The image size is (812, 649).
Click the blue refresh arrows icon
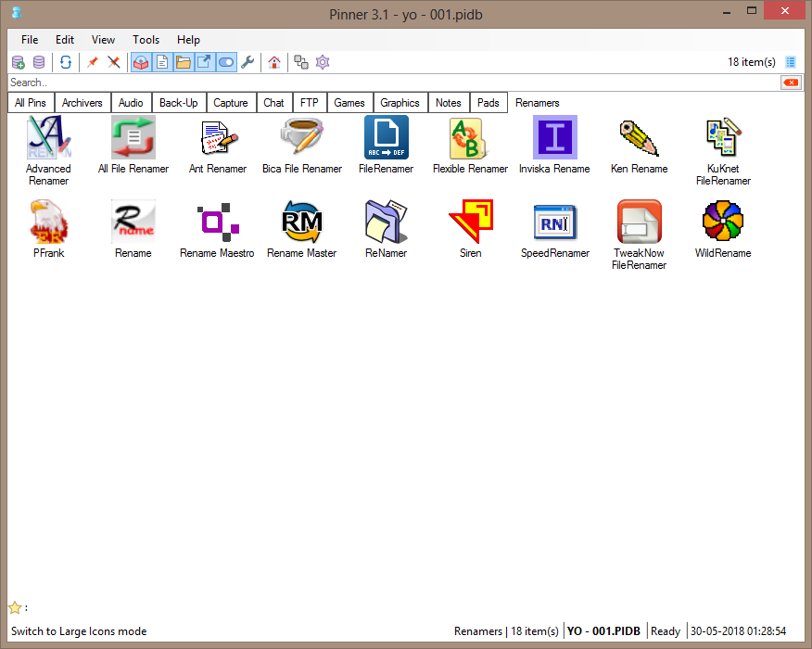(66, 63)
